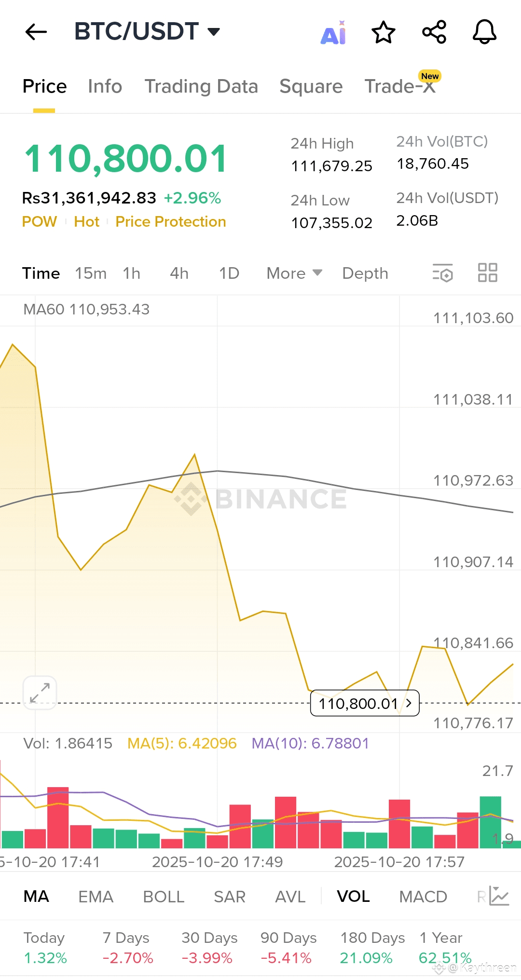Image resolution: width=521 pixels, height=980 pixels.
Task: Open the indicator chart icon
Action: (x=499, y=896)
